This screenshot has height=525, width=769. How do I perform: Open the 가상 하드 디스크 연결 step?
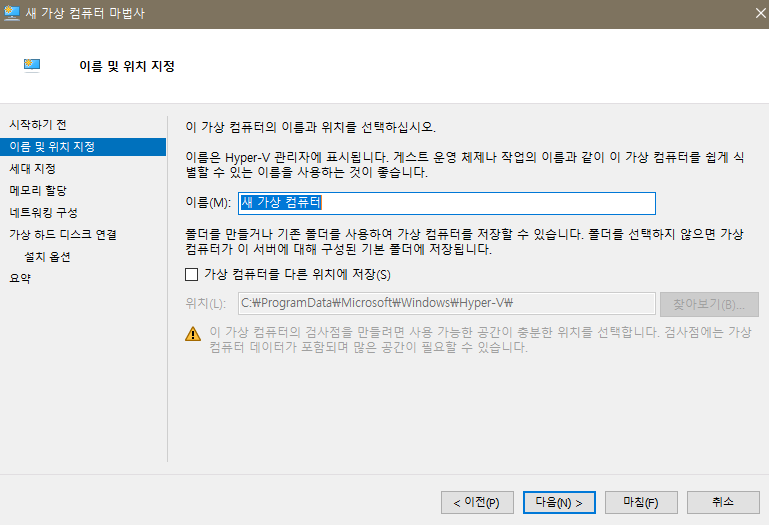[63, 235]
